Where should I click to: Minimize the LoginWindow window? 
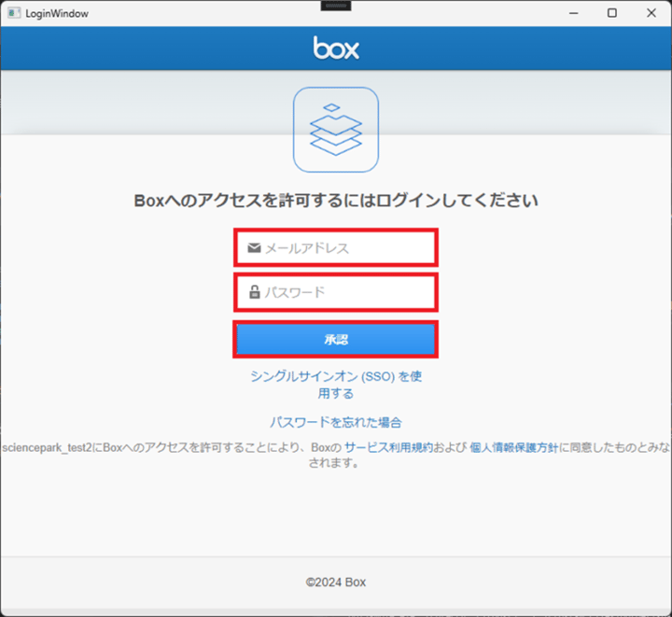(568, 13)
